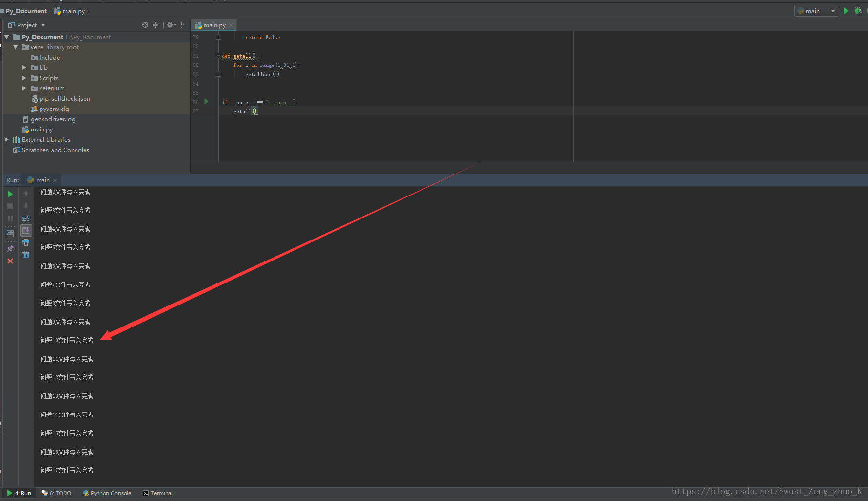
Task: Open the Terminal tab at bottom
Action: click(158, 493)
